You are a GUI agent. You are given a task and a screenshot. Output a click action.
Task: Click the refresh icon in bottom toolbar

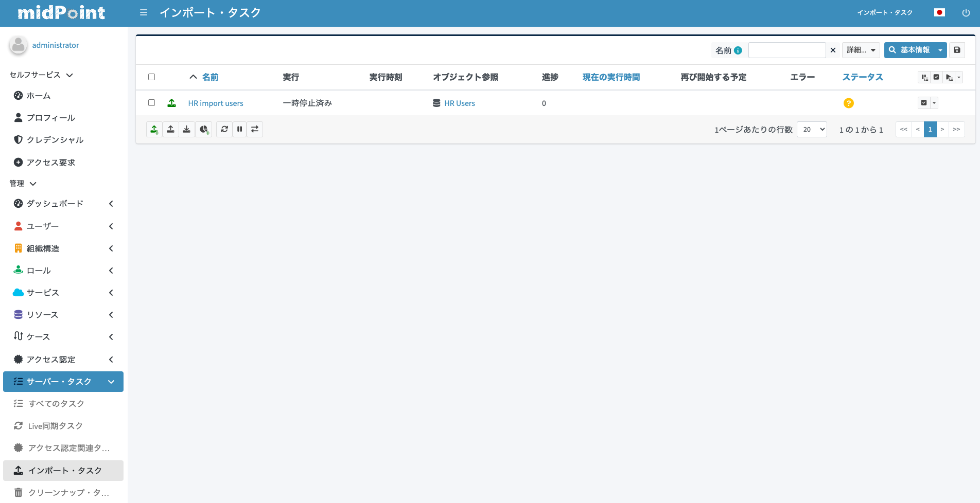(224, 129)
